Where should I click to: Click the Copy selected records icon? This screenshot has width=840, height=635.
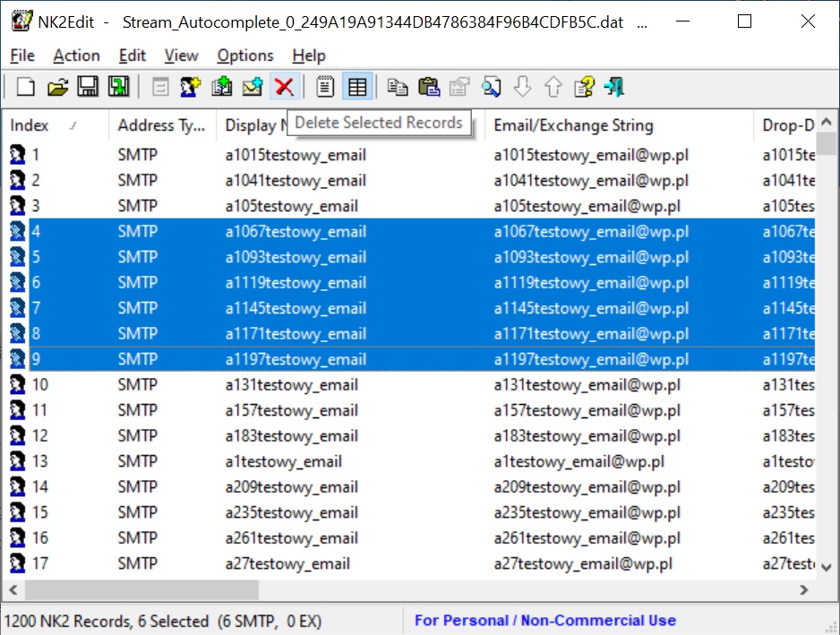(398, 87)
